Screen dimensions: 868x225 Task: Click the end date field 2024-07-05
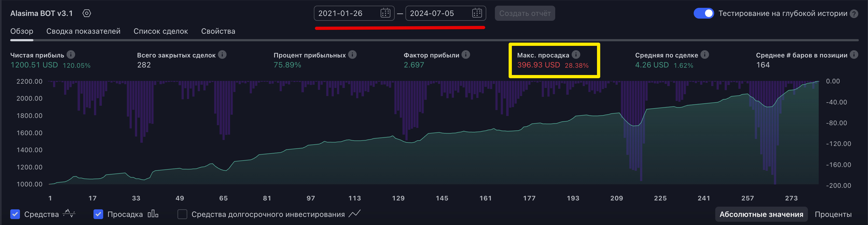coord(446,13)
